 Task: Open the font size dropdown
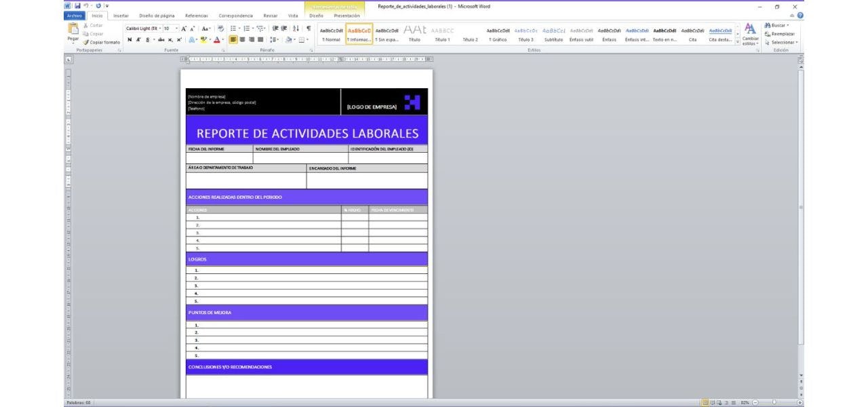(176, 29)
